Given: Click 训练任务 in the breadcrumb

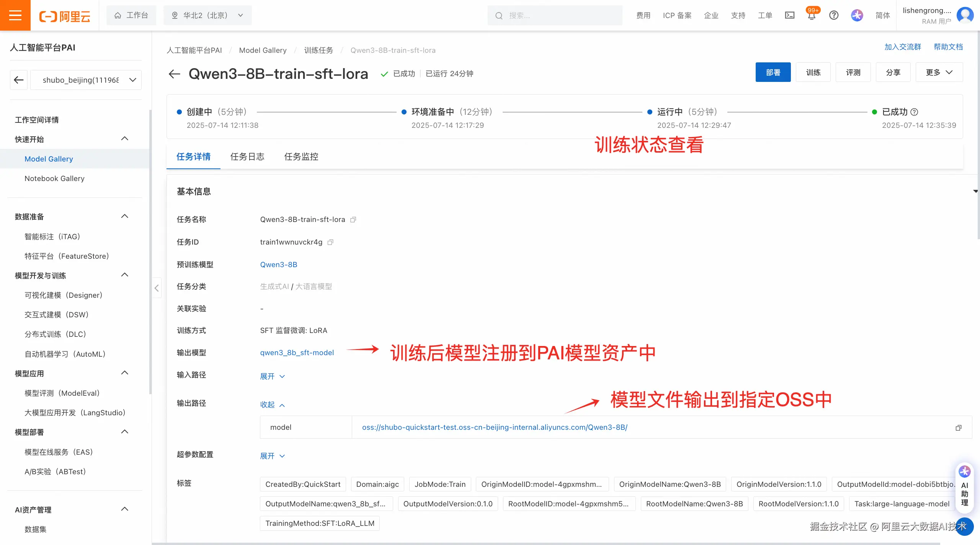Looking at the screenshot, I should pyautogui.click(x=318, y=50).
